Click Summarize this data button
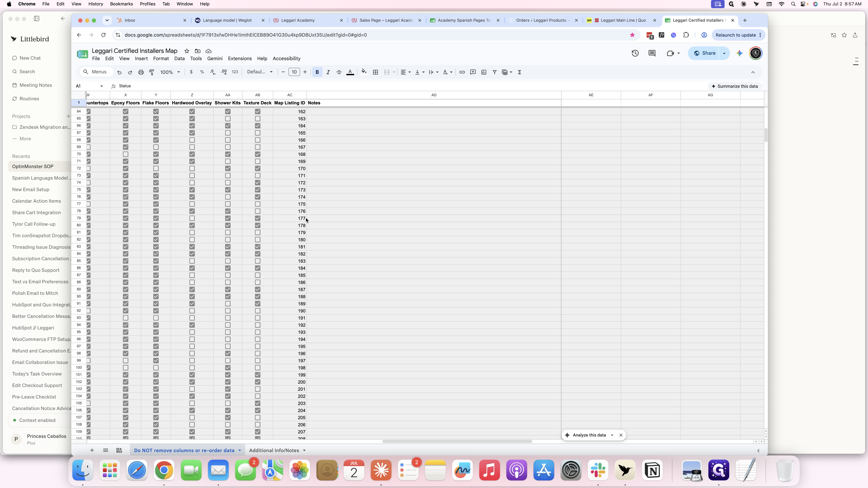This screenshot has width=868, height=488. click(x=735, y=86)
